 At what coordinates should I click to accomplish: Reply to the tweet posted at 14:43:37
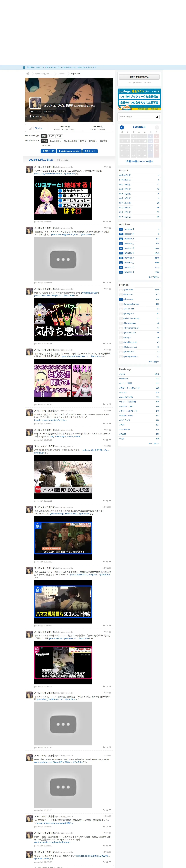pos(104,222)
